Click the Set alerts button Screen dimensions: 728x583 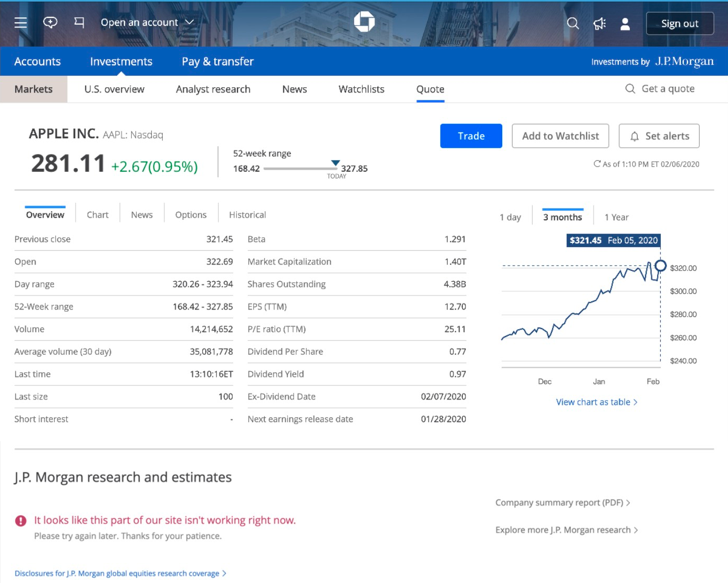(x=659, y=136)
